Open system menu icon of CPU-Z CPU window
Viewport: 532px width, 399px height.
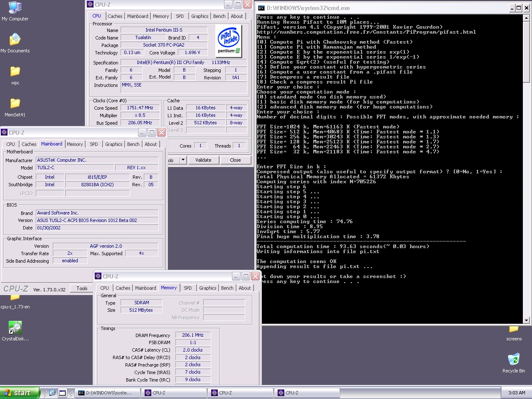click(90, 5)
